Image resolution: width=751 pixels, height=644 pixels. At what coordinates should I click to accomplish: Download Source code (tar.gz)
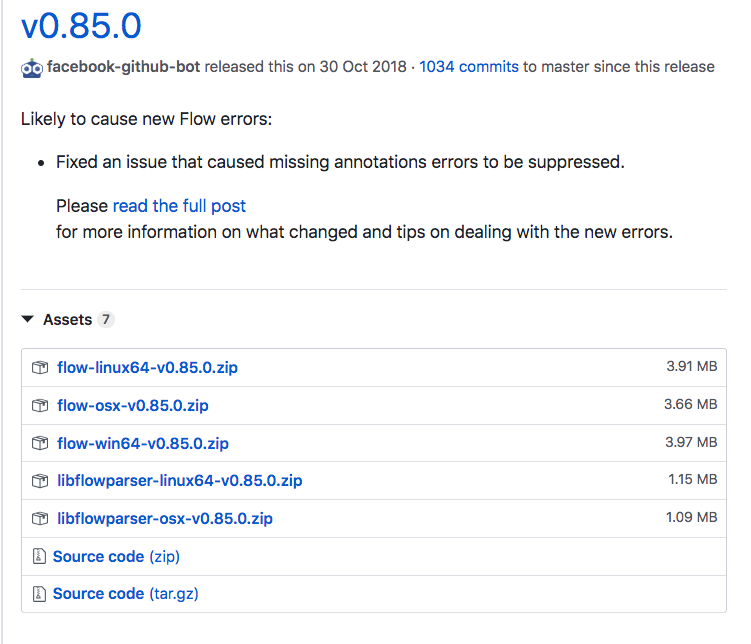click(x=125, y=594)
